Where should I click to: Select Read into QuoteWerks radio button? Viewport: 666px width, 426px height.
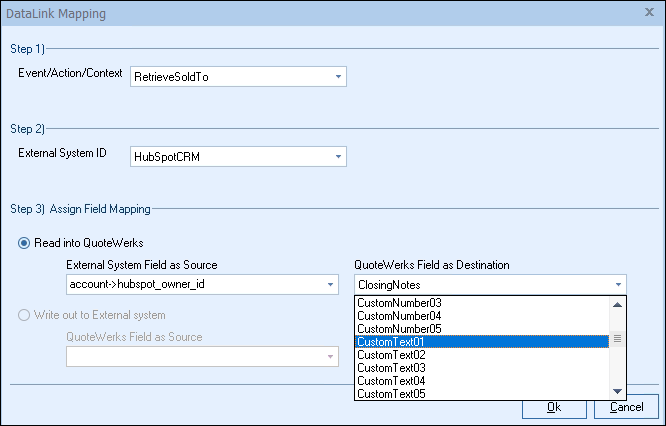[24, 244]
